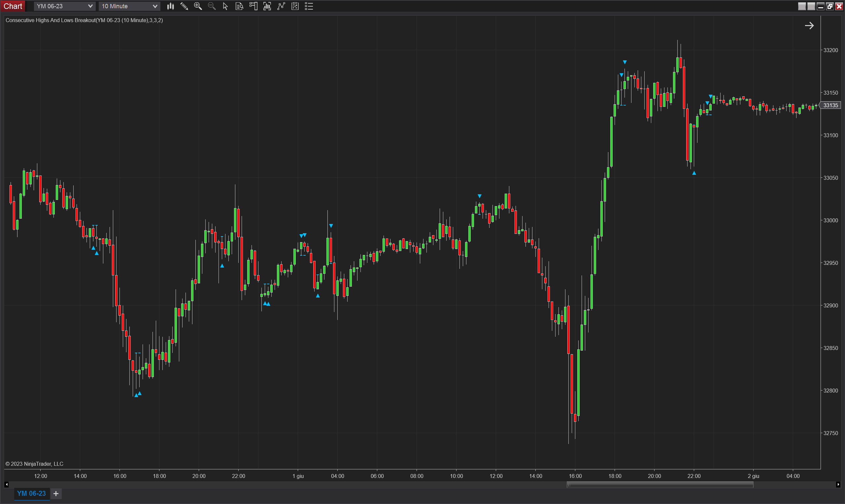The width and height of the screenshot is (845, 504).
Task: Click the first 12:00 time axis label
Action: pyautogui.click(x=40, y=476)
